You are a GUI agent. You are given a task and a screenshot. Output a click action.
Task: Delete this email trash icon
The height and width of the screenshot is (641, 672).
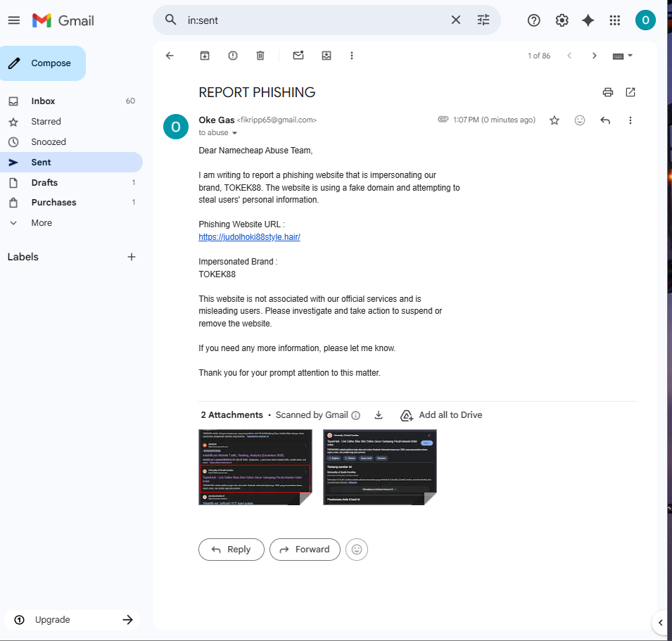[260, 56]
